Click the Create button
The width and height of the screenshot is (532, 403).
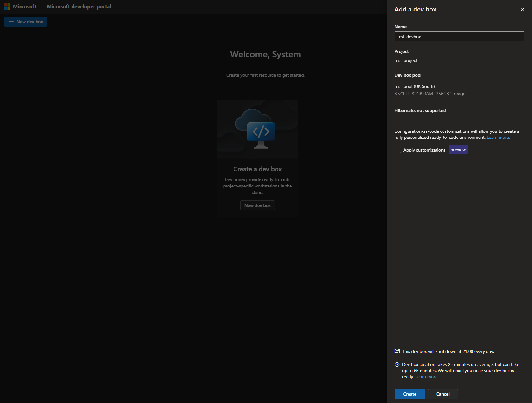pos(409,394)
